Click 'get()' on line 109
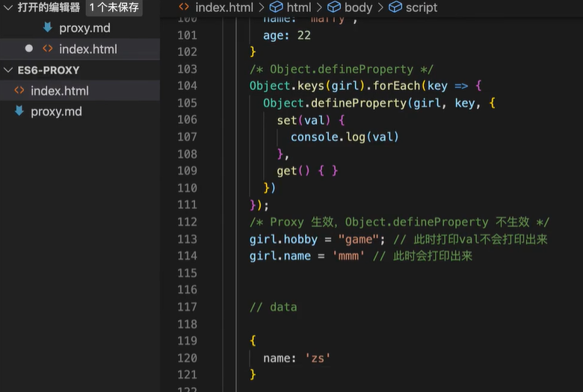The height and width of the screenshot is (392, 583). (293, 171)
